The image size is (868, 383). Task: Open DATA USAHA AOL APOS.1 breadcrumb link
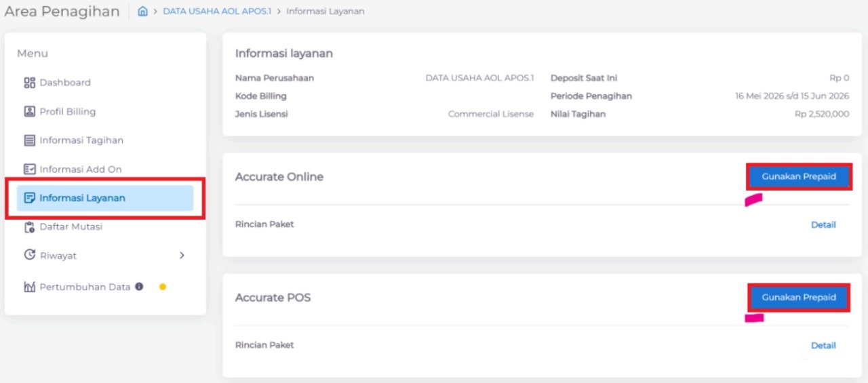coord(216,12)
